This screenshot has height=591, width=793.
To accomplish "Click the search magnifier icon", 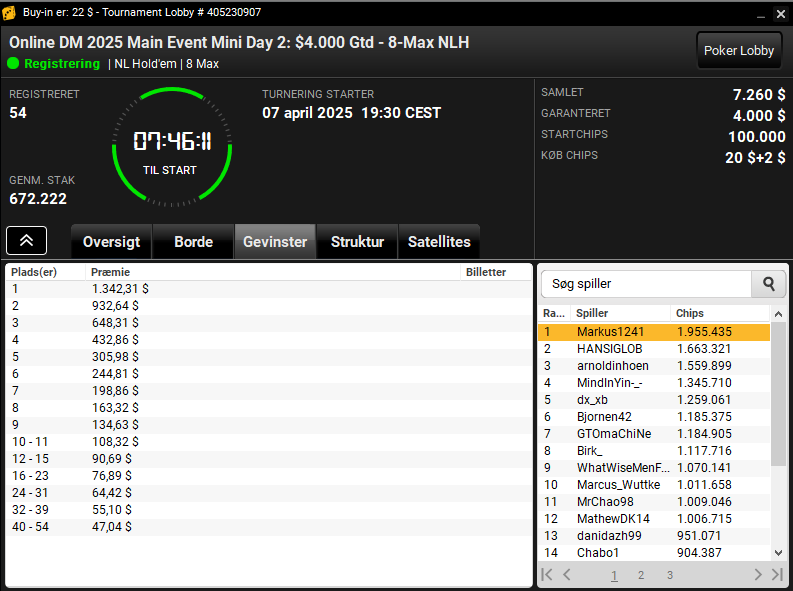I will (x=768, y=284).
